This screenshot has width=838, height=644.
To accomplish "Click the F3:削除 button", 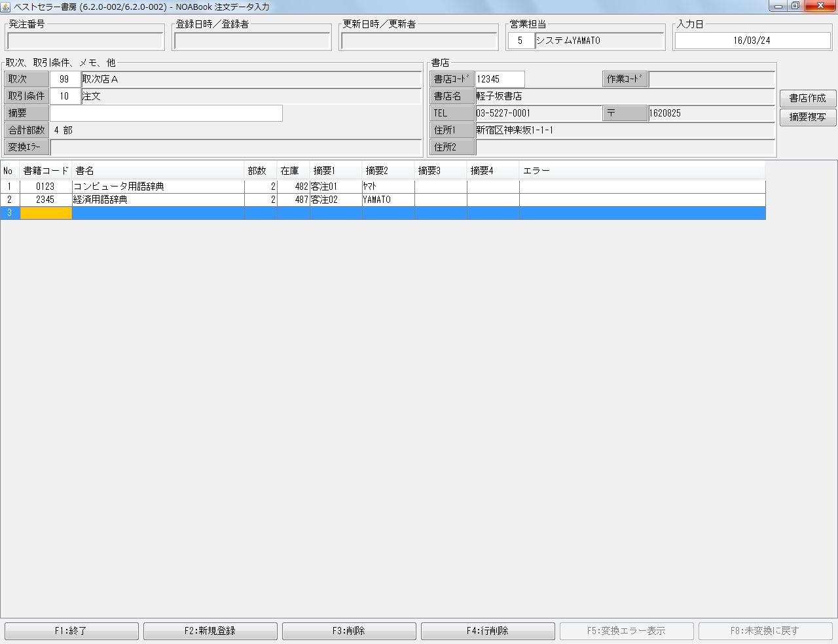I will coord(349,630).
